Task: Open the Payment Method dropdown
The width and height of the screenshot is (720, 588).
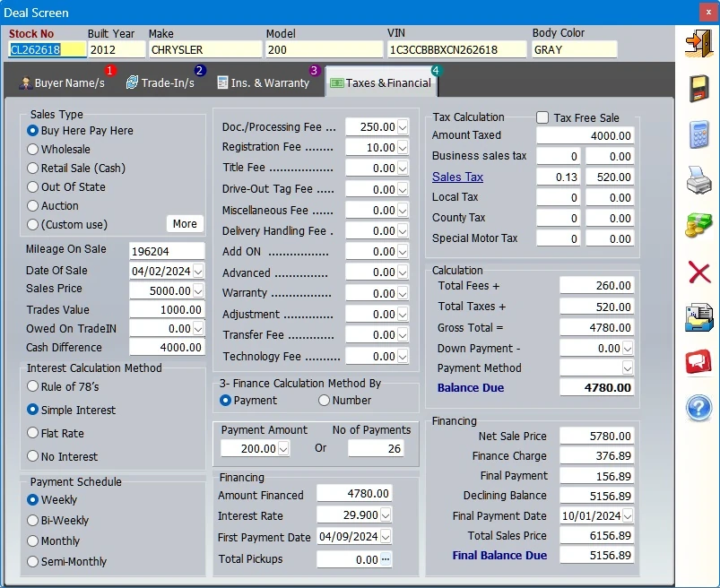Action: [628, 368]
